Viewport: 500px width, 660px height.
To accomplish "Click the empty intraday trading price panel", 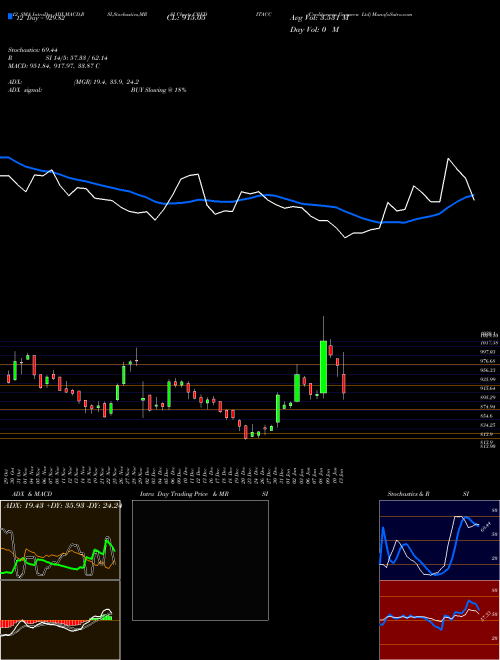I will coord(200,560).
